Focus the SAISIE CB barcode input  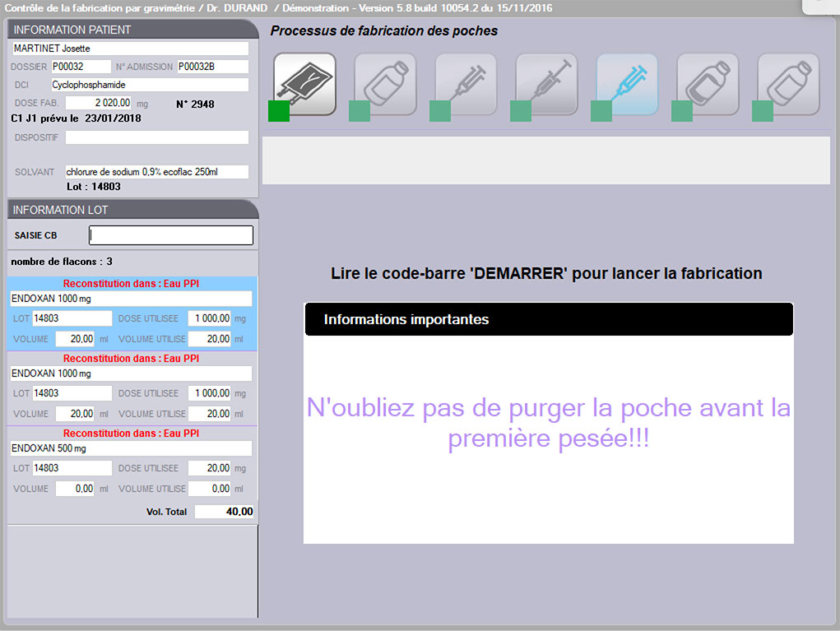[171, 235]
